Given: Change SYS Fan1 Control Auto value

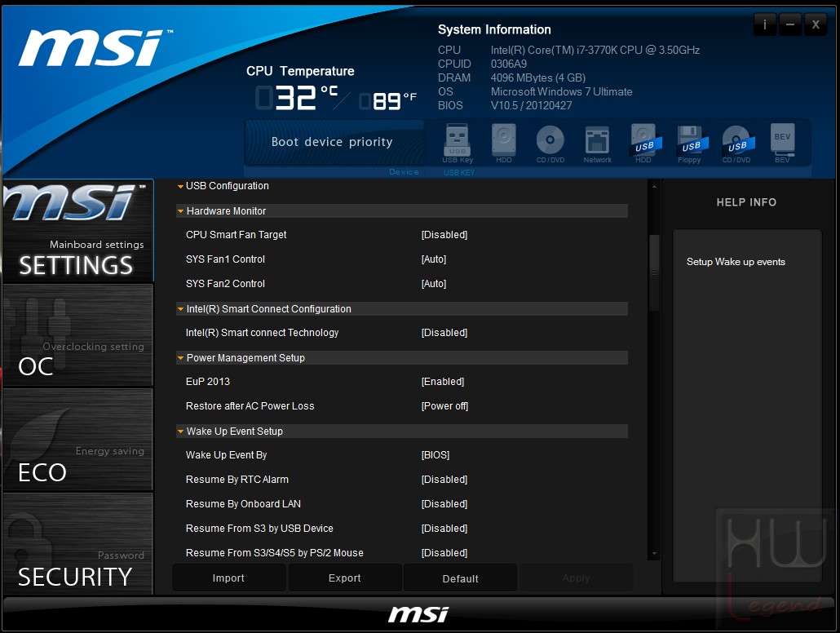Looking at the screenshot, I should [433, 259].
